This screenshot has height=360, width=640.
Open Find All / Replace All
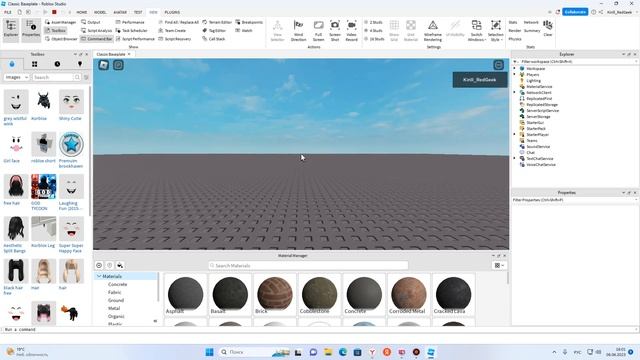(x=178, y=22)
